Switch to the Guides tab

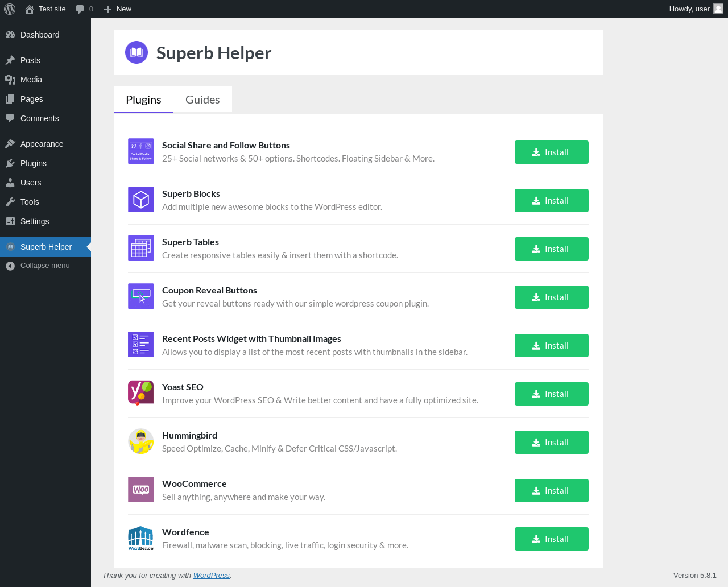(x=202, y=100)
